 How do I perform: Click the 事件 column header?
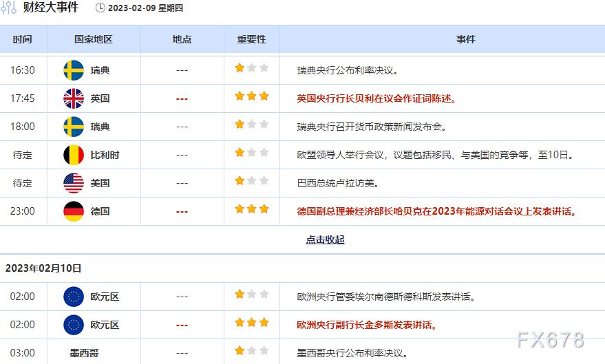point(466,39)
